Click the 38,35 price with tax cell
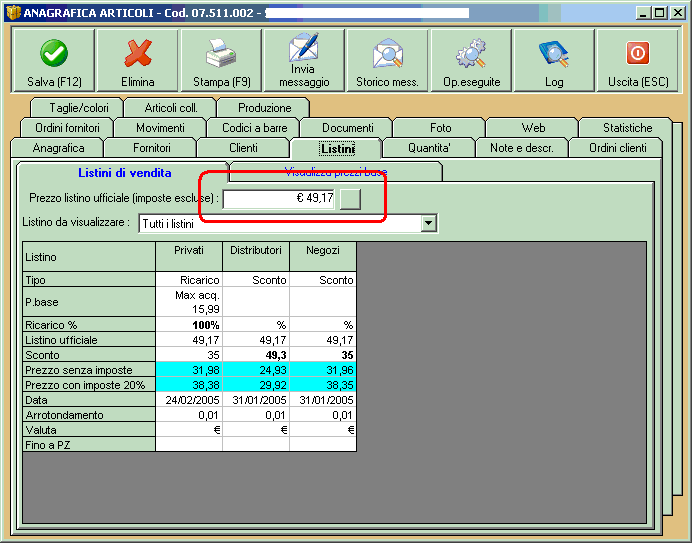This screenshot has width=692, height=543. coord(323,385)
